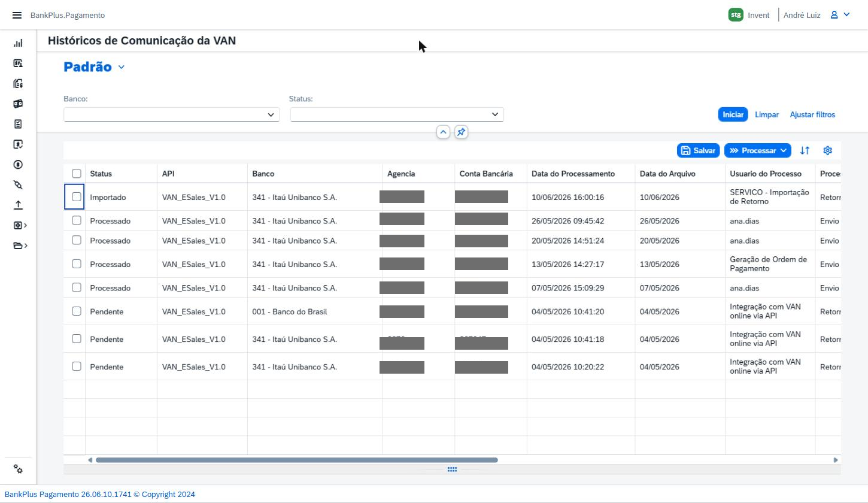
Task: Expand the folder sidebar submenu
Action: click(x=20, y=246)
